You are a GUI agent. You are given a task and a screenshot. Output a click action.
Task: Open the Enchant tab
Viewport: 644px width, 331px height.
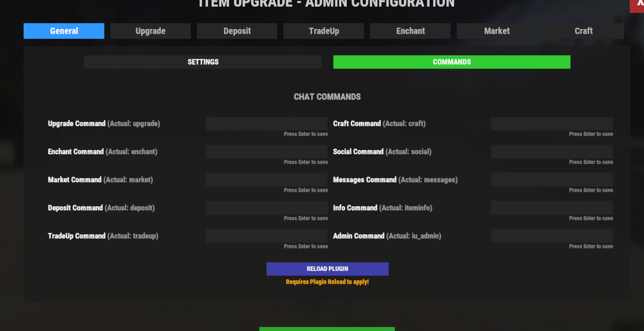pos(410,31)
